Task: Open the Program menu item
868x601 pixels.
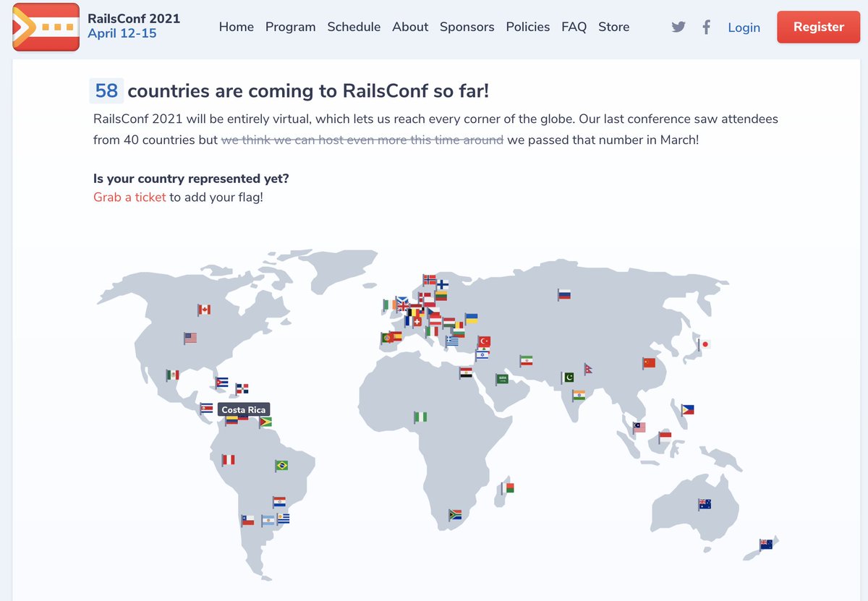Action: tap(291, 27)
